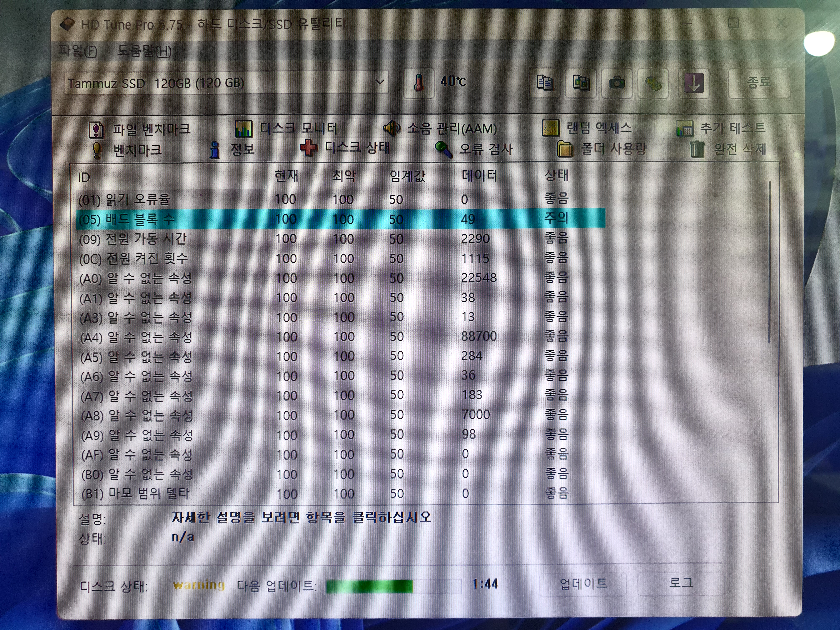Click the 소음 관리 speaker icon
The image size is (840, 630).
click(x=391, y=128)
